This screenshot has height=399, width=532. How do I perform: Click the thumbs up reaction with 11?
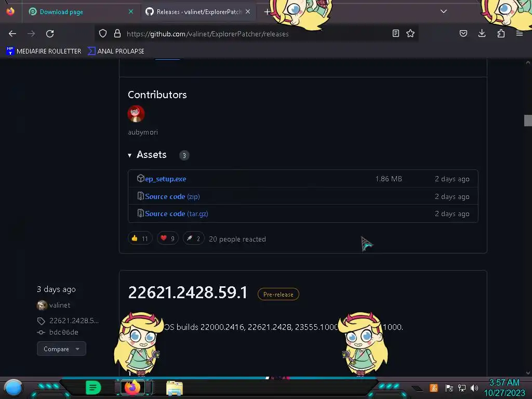pyautogui.click(x=140, y=238)
